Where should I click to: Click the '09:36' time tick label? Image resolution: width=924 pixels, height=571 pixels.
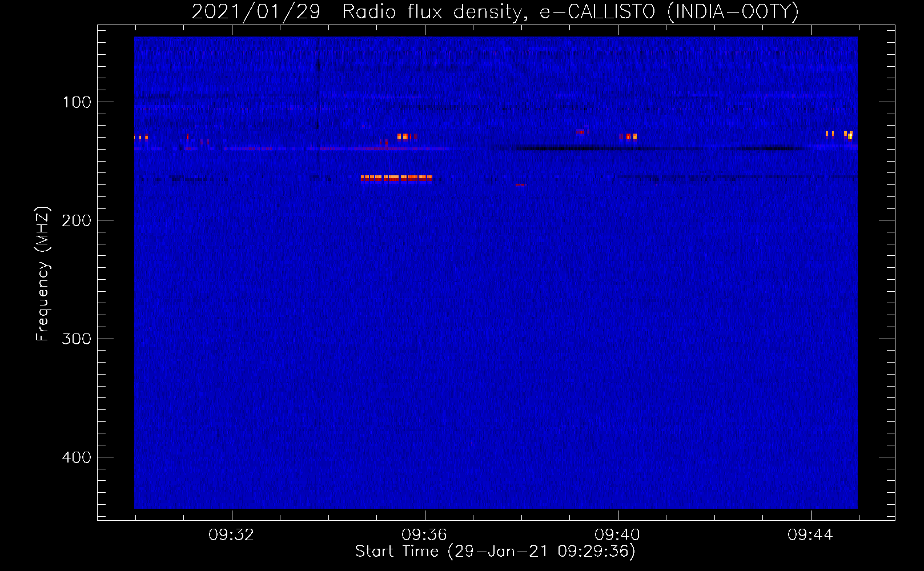click(424, 535)
